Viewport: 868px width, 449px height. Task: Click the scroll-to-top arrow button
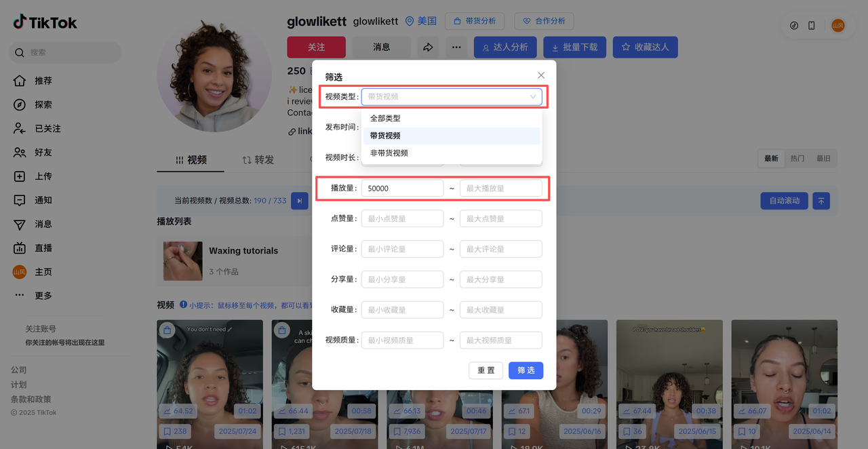[x=821, y=201]
